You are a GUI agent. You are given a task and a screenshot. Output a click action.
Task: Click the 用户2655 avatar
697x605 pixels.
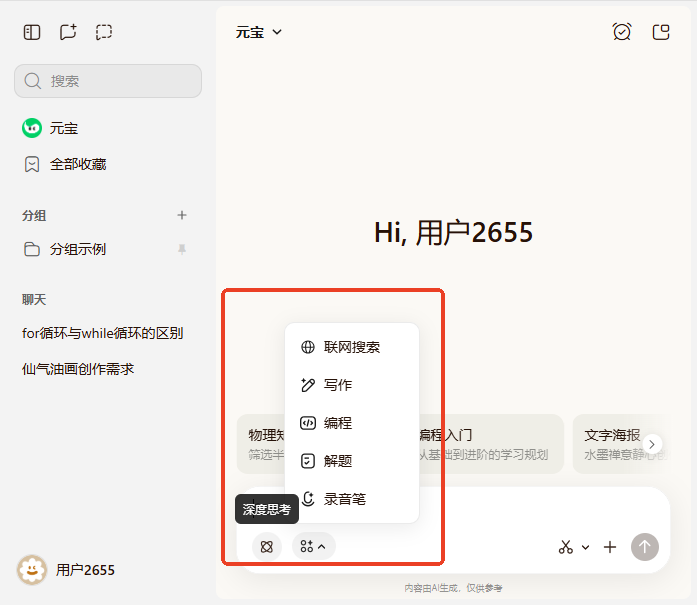(x=32, y=569)
